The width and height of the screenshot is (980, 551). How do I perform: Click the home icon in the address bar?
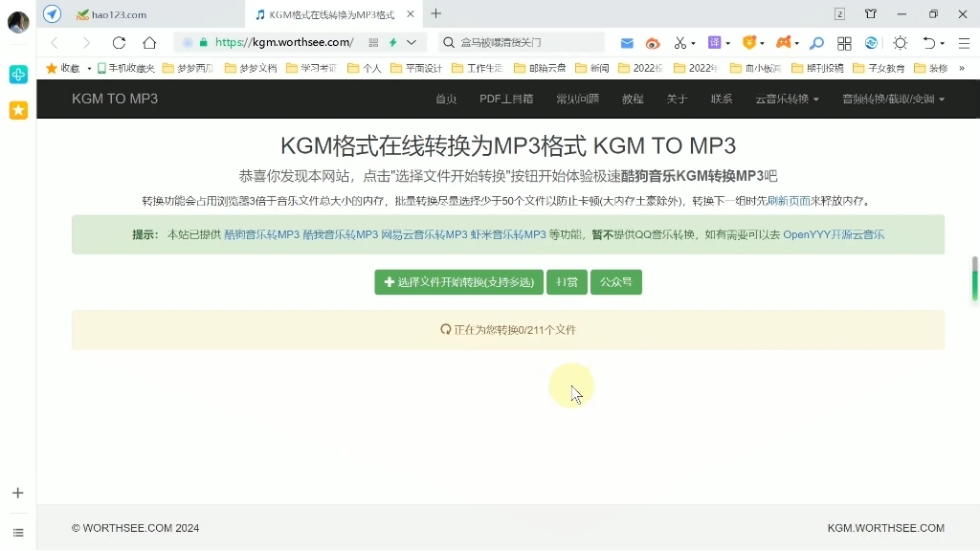148,43
